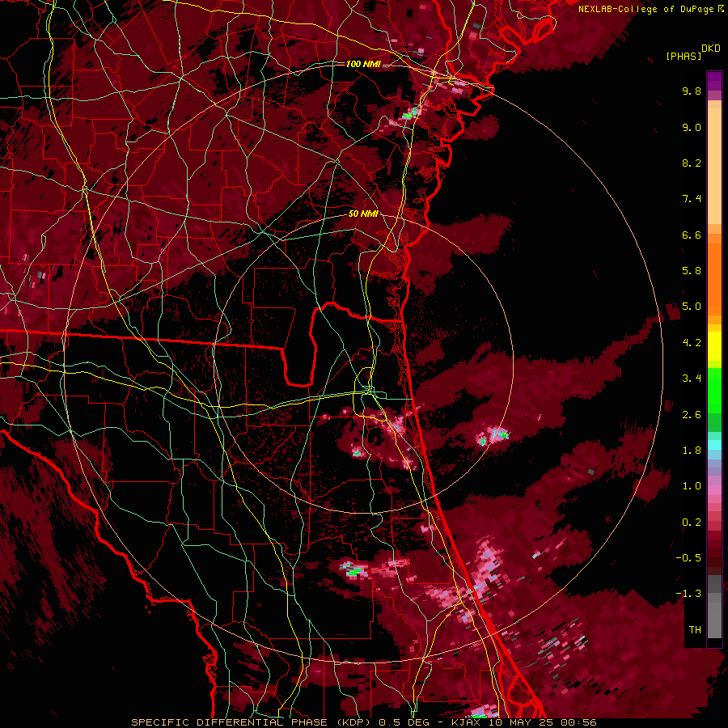Click the 3.4 legend value
Image resolution: width=728 pixels, height=728 pixels.
point(692,379)
